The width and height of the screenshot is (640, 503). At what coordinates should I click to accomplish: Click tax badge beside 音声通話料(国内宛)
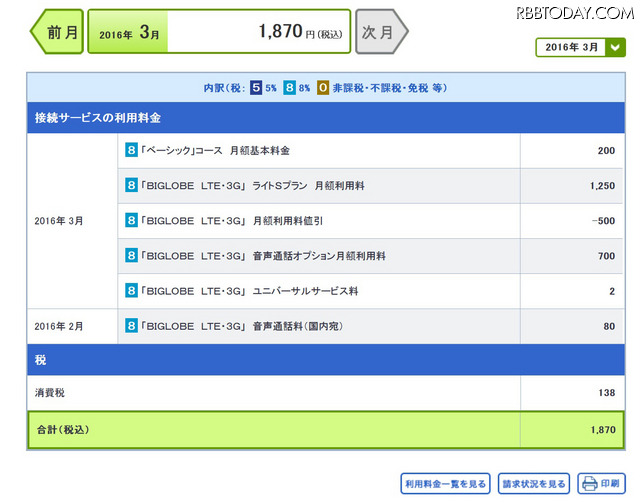pos(131,326)
